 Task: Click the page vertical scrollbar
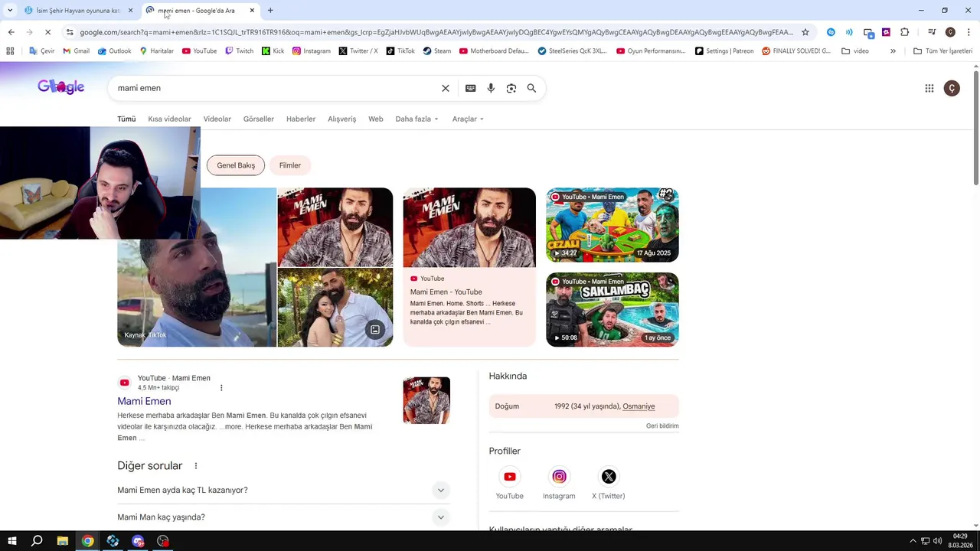[x=975, y=126]
